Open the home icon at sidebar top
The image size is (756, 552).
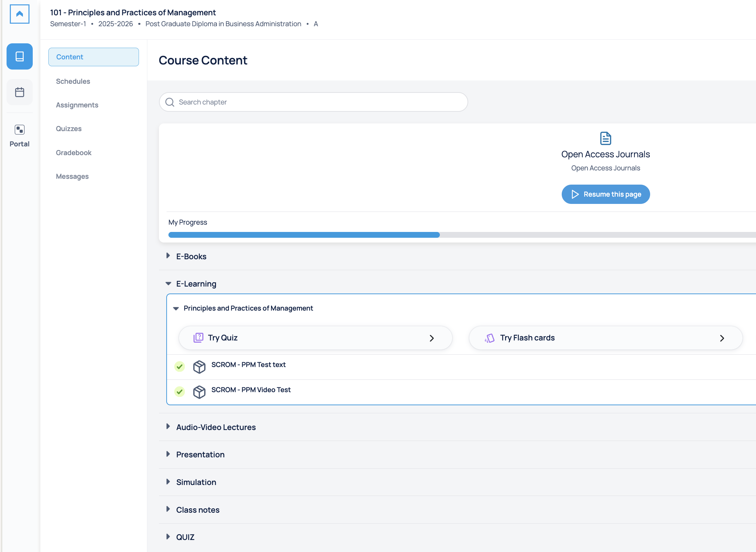pyautogui.click(x=19, y=14)
